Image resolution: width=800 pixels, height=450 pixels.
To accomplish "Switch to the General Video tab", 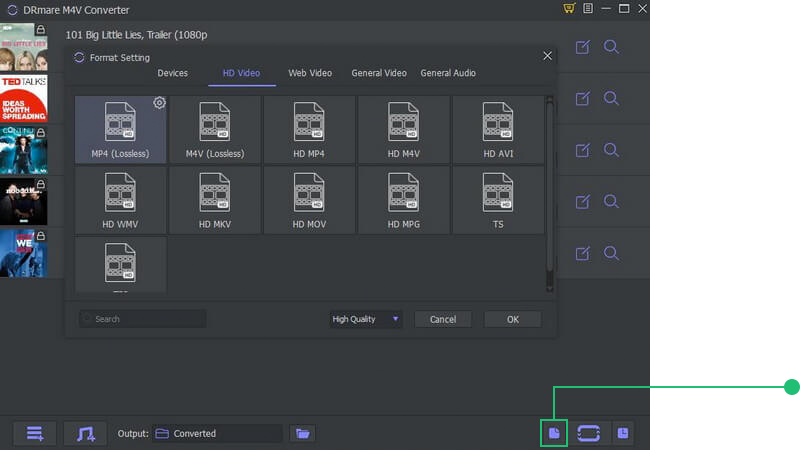I will 379,73.
